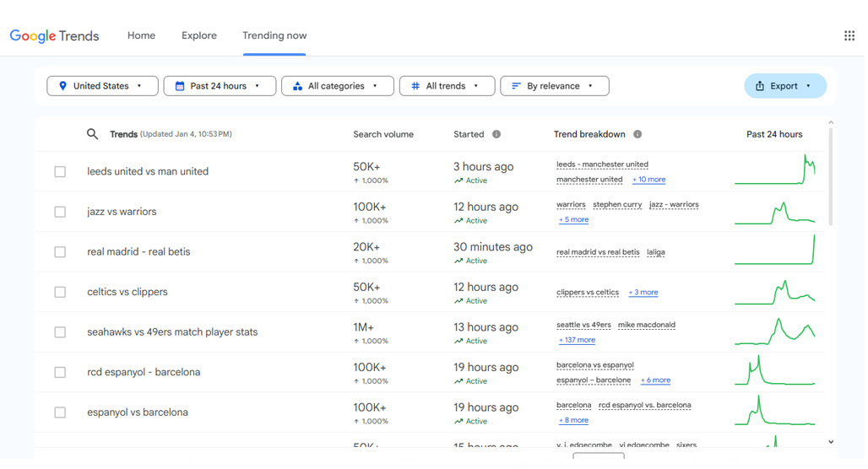The width and height of the screenshot is (868, 469).
Task: Click the info icon next to Trend breakdown
Action: click(x=637, y=134)
